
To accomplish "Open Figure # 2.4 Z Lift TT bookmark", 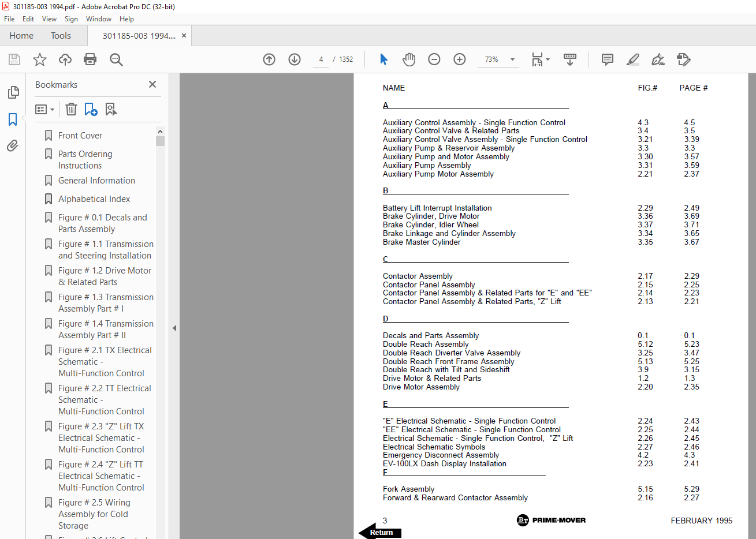I will tap(101, 476).
